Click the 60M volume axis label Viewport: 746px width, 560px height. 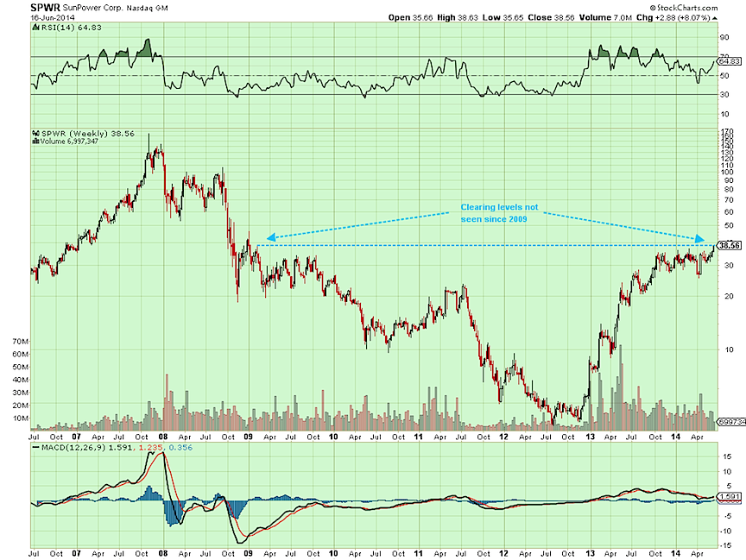click(x=21, y=354)
